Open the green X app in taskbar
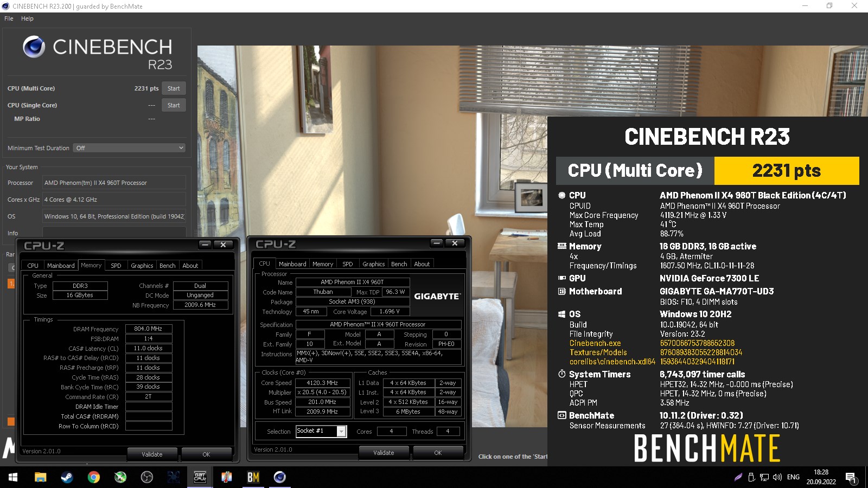Viewport: 868px width, 488px height. click(120, 477)
